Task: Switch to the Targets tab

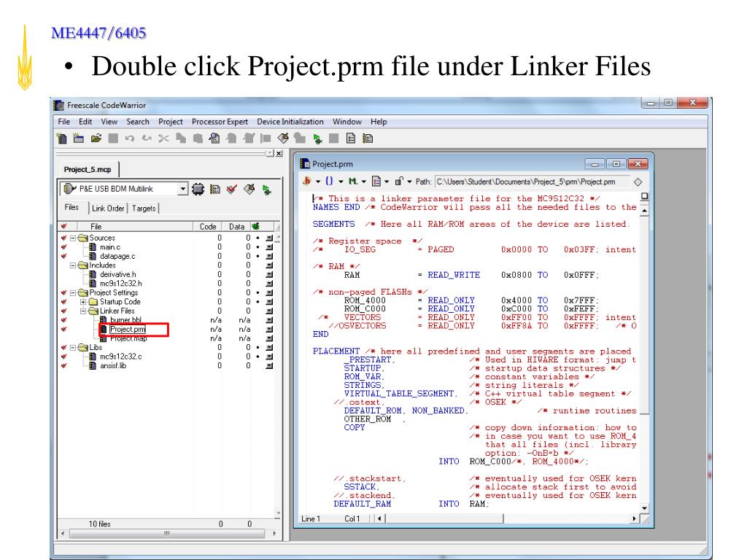Action: pyautogui.click(x=144, y=209)
